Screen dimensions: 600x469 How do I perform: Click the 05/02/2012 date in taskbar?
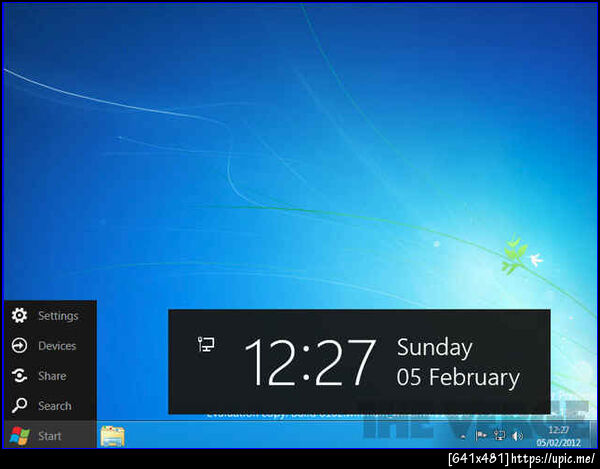[x=558, y=443]
